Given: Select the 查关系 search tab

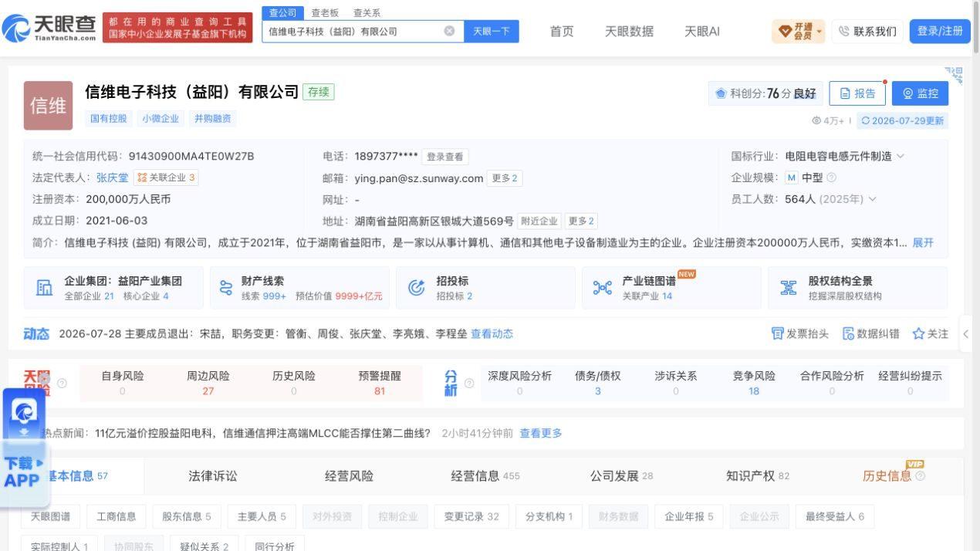Looking at the screenshot, I should click(367, 13).
